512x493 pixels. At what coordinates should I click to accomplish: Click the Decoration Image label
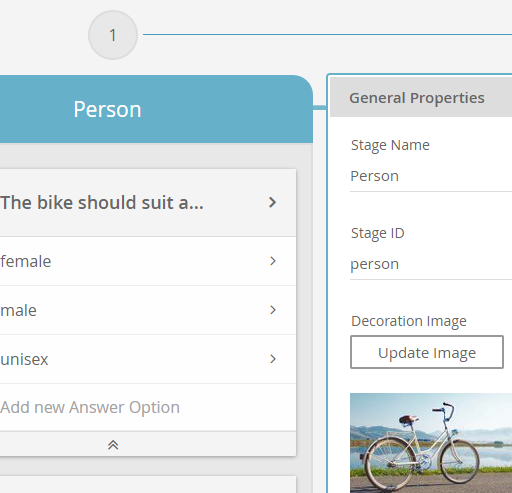click(x=409, y=321)
